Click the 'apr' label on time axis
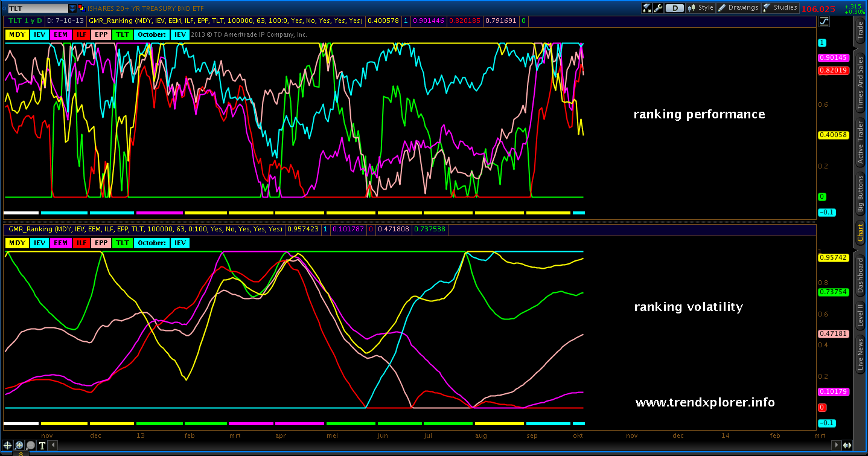The height and width of the screenshot is (456, 868). (280, 435)
